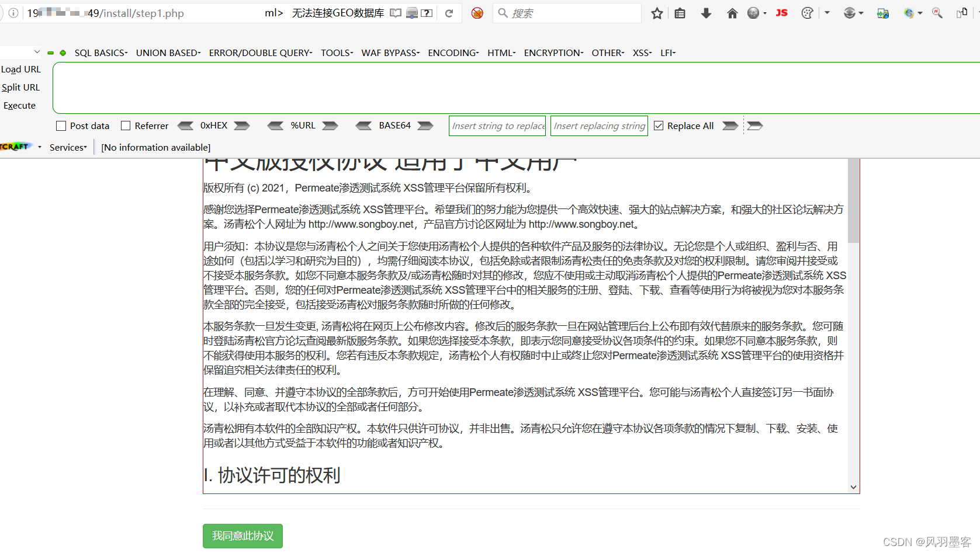Click the gray globe toolbar icon

pyautogui.click(x=753, y=13)
